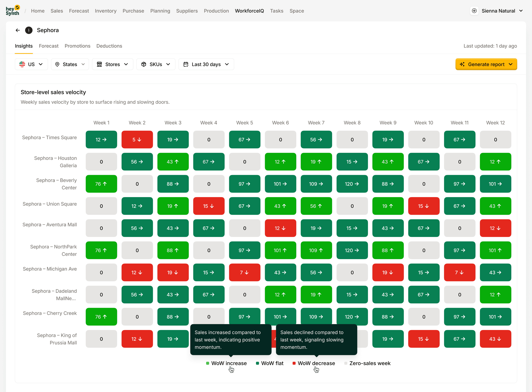Click the green WoW flat color swatch
Screen dimensions: 532x392
click(x=257, y=363)
